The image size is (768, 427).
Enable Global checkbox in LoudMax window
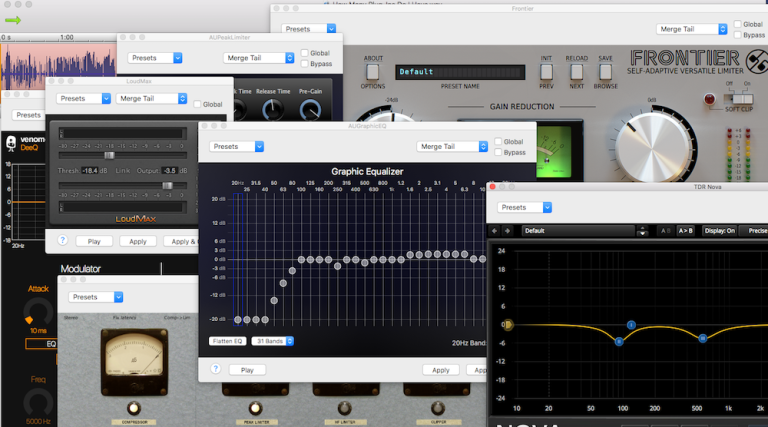pyautogui.click(x=197, y=104)
